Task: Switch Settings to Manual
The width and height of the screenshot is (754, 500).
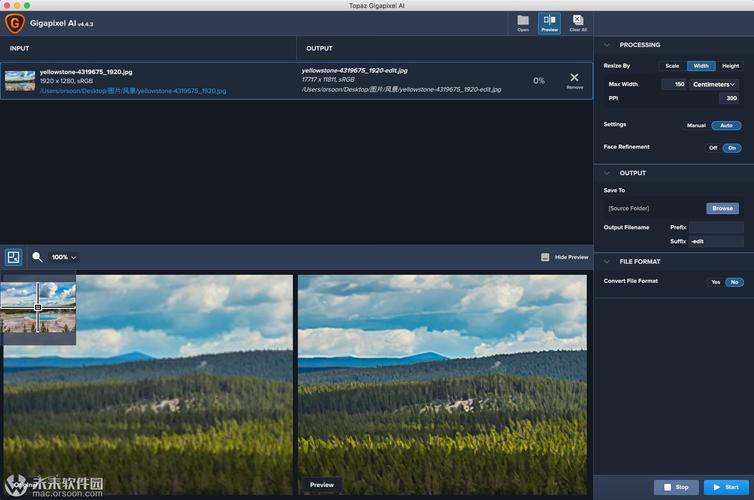Action: (x=696, y=125)
